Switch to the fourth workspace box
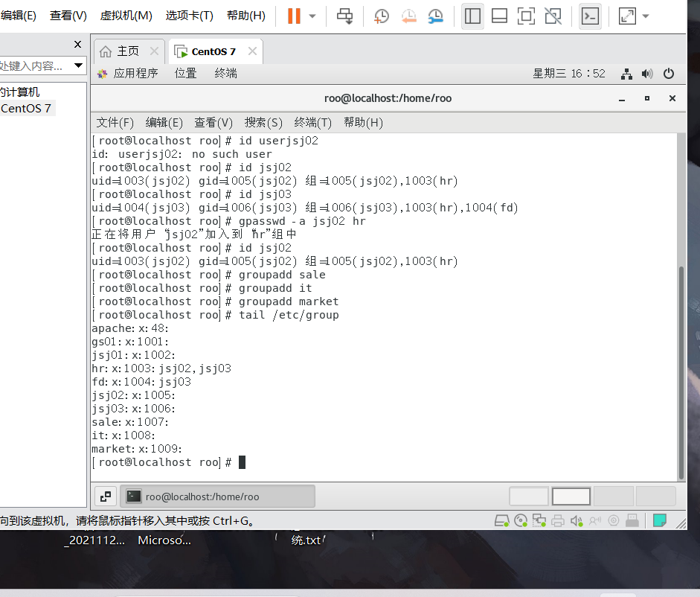 coord(656,497)
